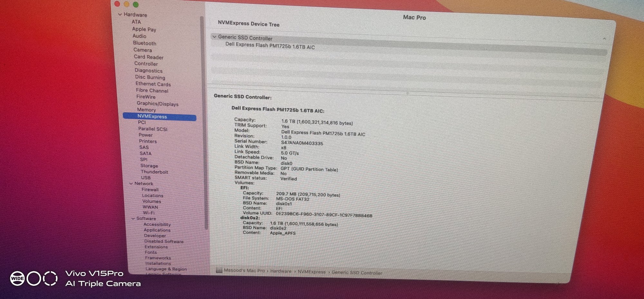Screen dimensions: 644x299
Task: Select Disc Burning in the sidebar
Action: [150, 77]
